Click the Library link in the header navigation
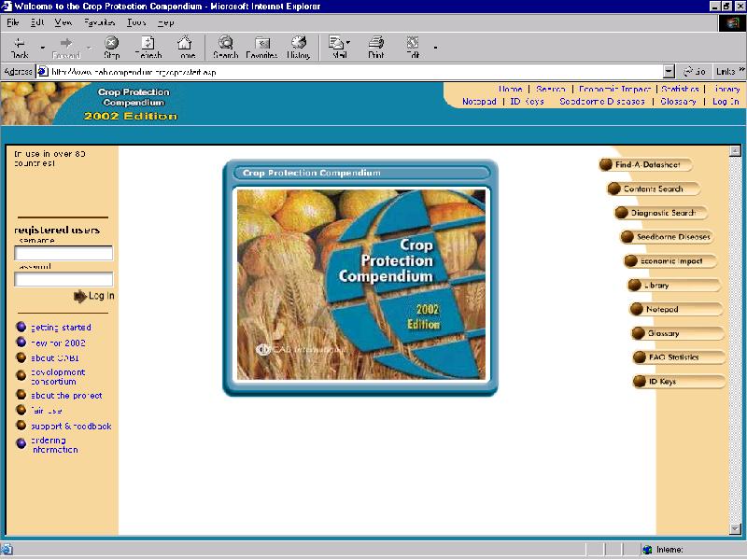Screen dimensions: 747x560 point(726,89)
